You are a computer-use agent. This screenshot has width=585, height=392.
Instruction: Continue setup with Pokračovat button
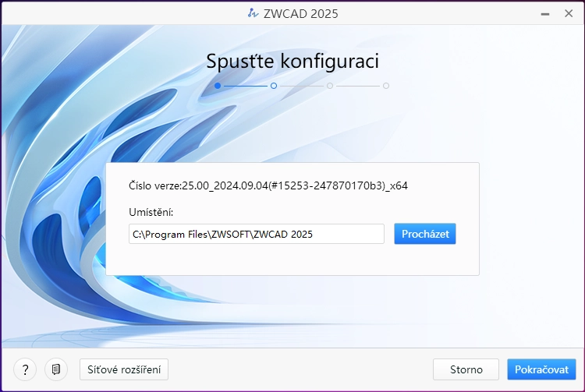[541, 369]
